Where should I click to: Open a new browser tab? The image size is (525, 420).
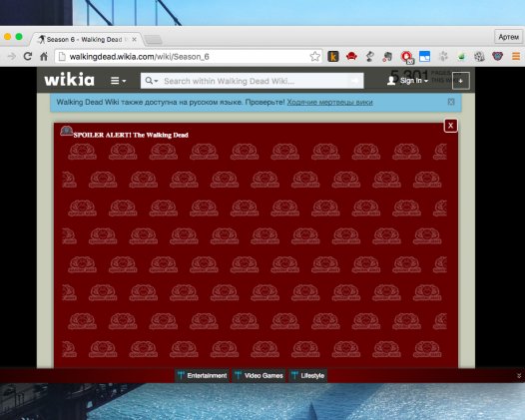tap(154, 40)
